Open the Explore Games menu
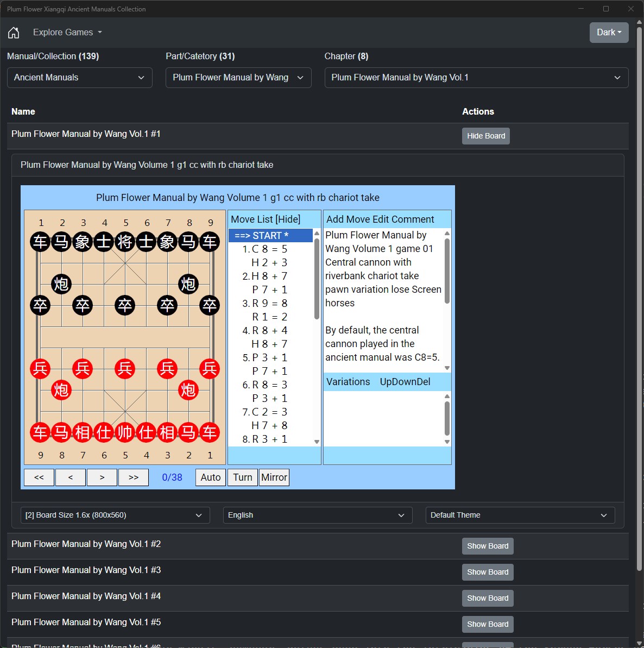644x648 pixels. pyautogui.click(x=67, y=32)
